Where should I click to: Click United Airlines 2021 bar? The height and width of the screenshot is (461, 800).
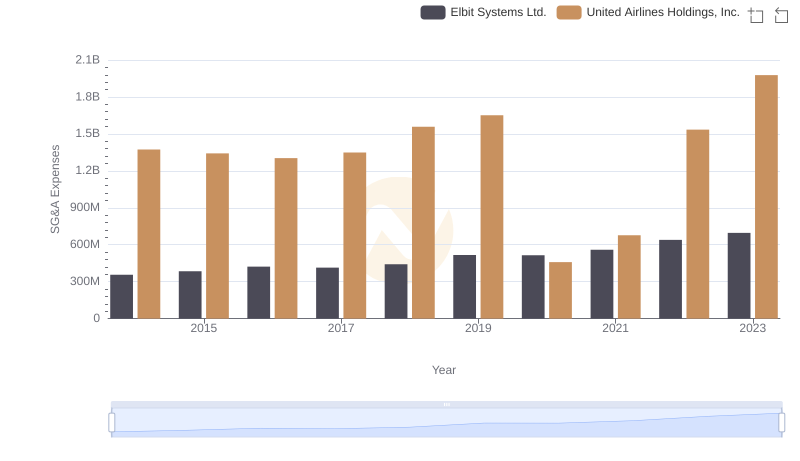[629, 277]
